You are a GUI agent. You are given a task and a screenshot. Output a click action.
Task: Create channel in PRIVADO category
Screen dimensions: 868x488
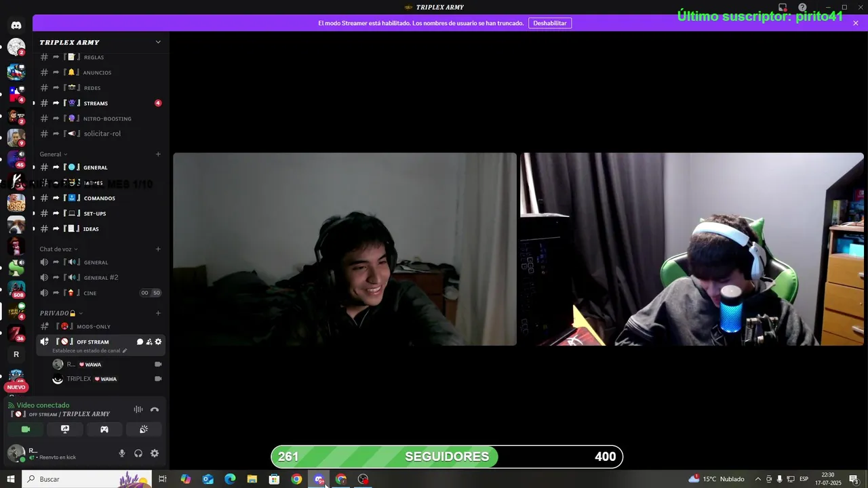coord(158,313)
